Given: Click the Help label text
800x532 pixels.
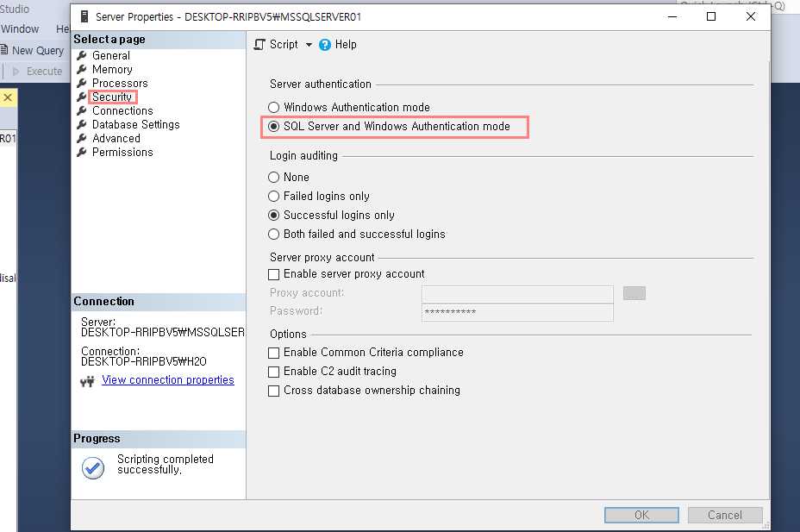Looking at the screenshot, I should point(346,45).
